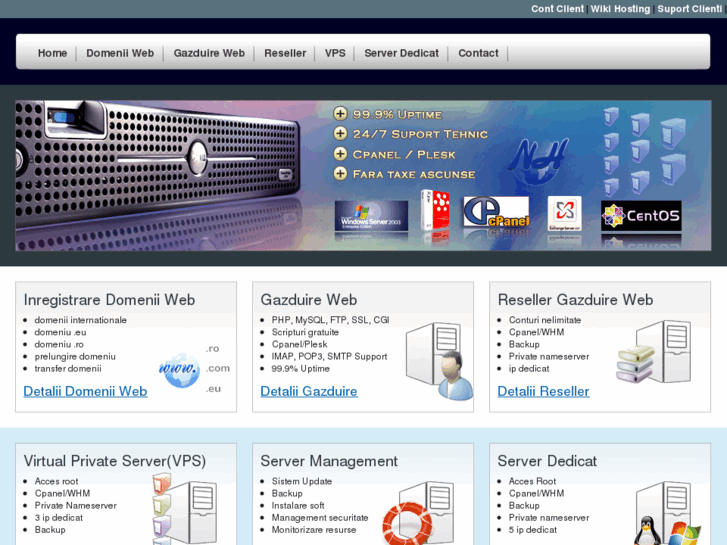Click the Reseller Gazduire Web heading
This screenshot has width=727, height=545.
(575, 300)
